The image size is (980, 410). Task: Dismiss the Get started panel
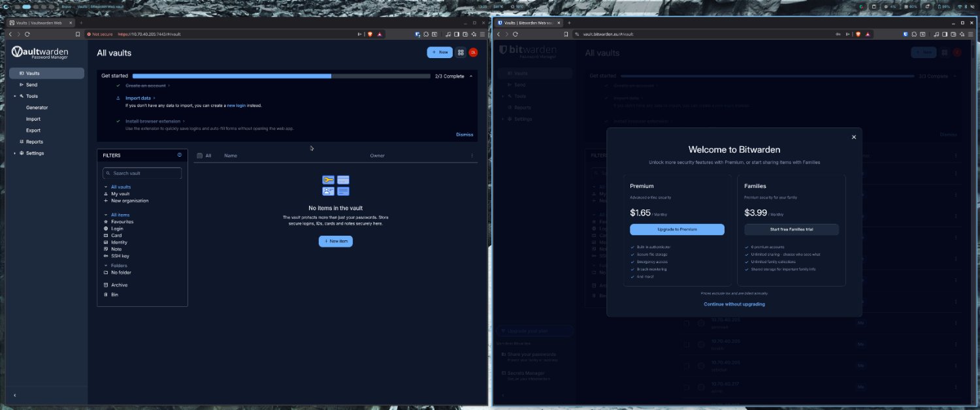[x=465, y=134]
